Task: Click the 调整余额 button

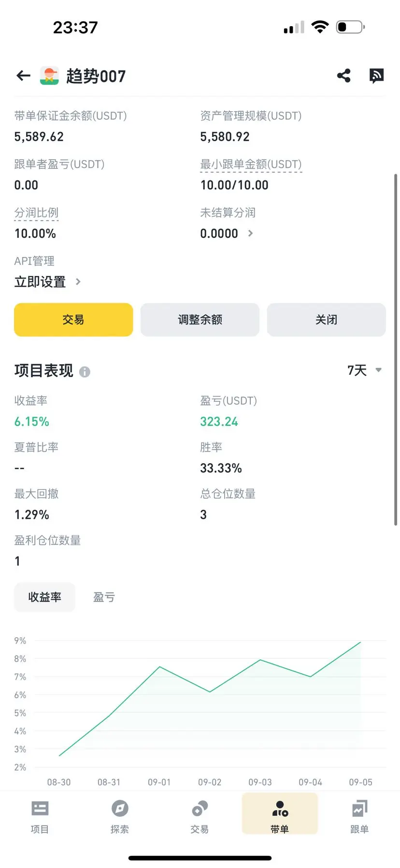Action: [200, 320]
